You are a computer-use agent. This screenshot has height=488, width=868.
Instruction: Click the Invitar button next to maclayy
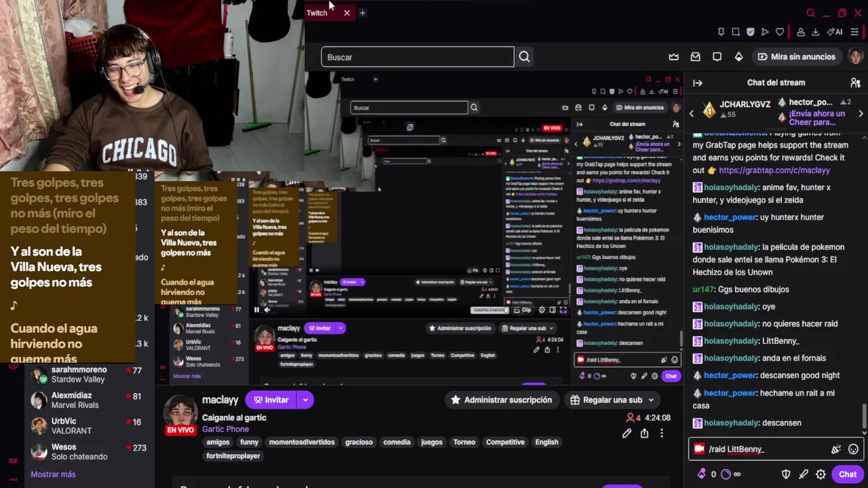coord(271,400)
